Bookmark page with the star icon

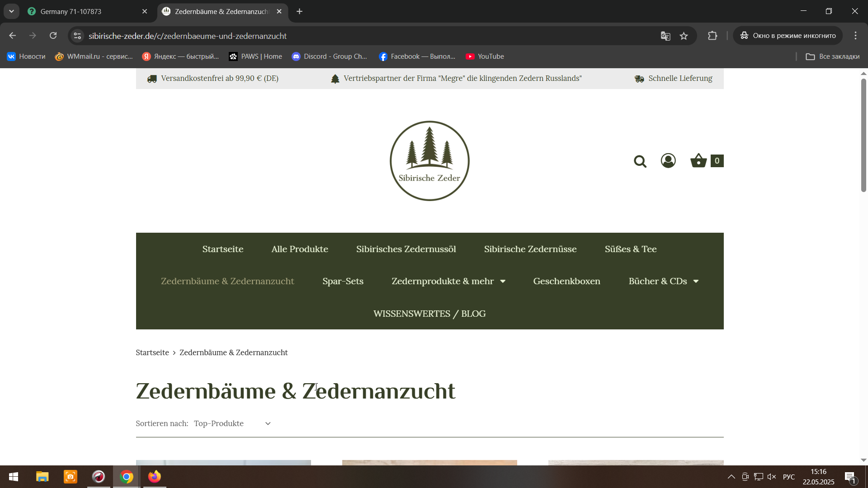pos(684,36)
